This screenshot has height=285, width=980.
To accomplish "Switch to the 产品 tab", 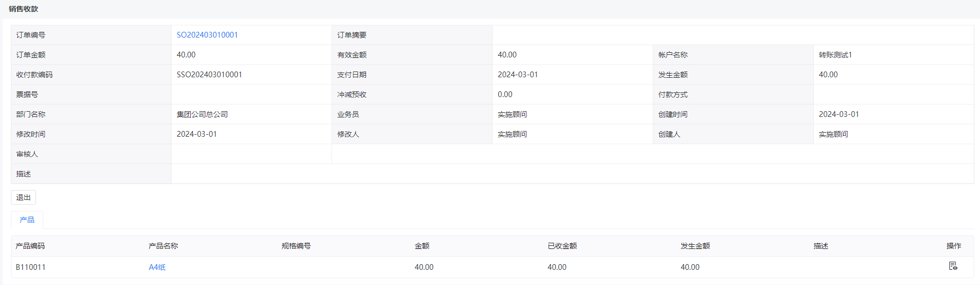I will point(27,220).
